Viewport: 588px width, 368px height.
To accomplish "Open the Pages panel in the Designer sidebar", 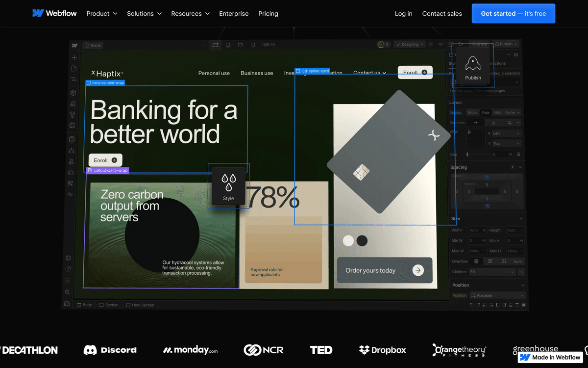I will [74, 68].
